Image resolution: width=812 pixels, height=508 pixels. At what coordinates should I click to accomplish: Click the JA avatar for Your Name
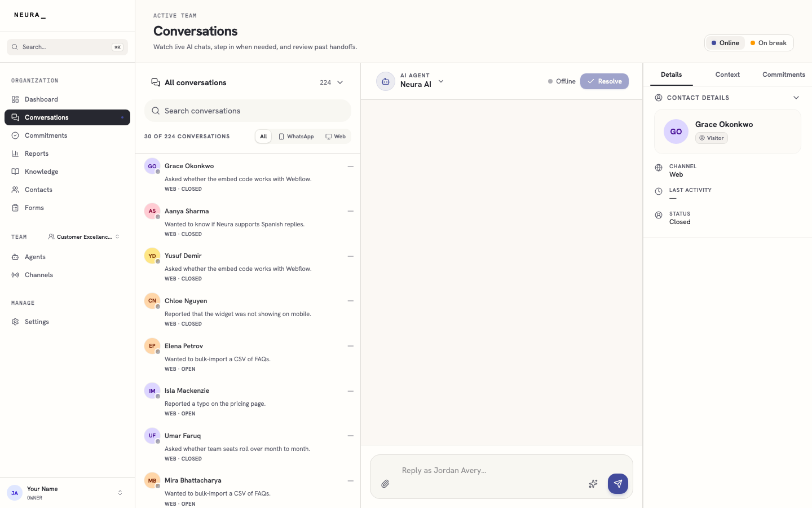[15, 493]
